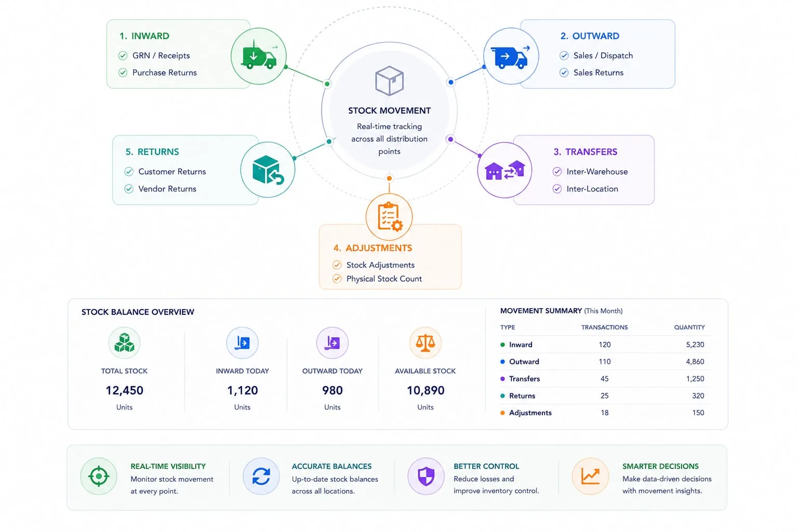
Task: Click the green Inward delivery truck icon
Action: pyautogui.click(x=259, y=56)
